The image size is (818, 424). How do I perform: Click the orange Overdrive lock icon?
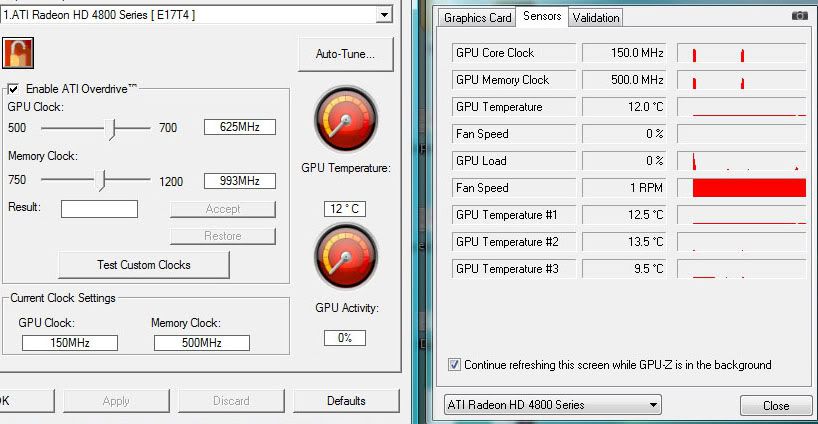pos(18,54)
